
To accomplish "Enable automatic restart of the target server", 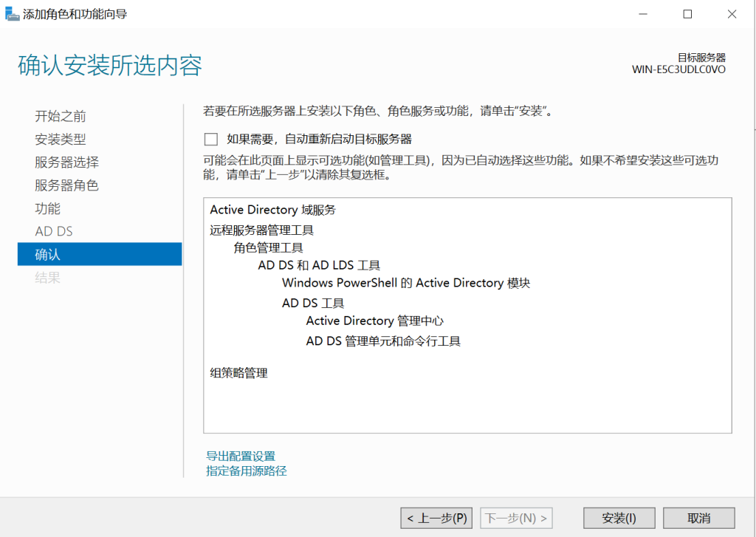I will (212, 139).
